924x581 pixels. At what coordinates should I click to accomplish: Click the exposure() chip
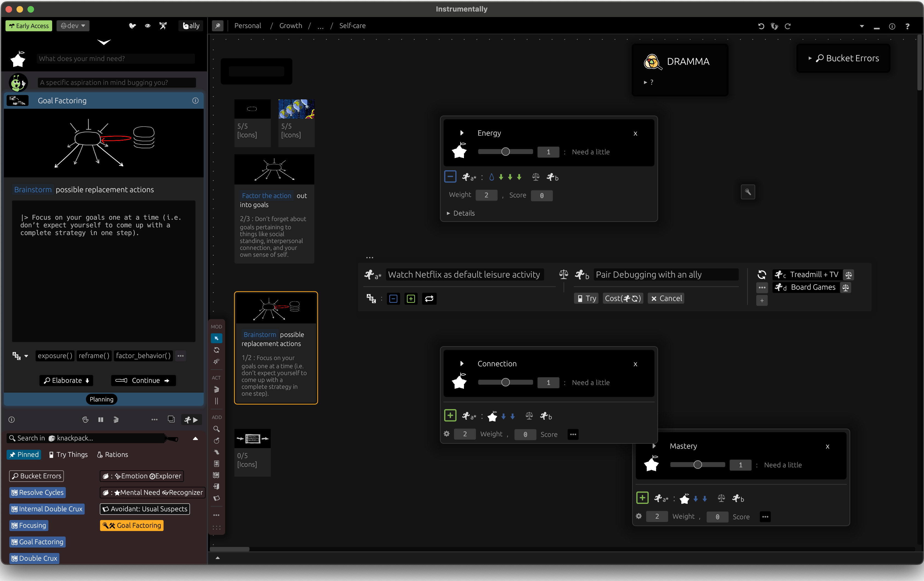(x=55, y=356)
